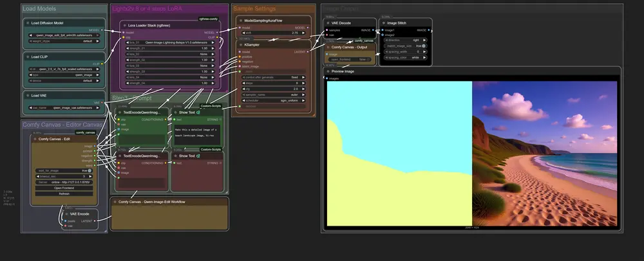Collapse the Image Stitch node dot
Screen dimensions: 644x261
point(384,23)
